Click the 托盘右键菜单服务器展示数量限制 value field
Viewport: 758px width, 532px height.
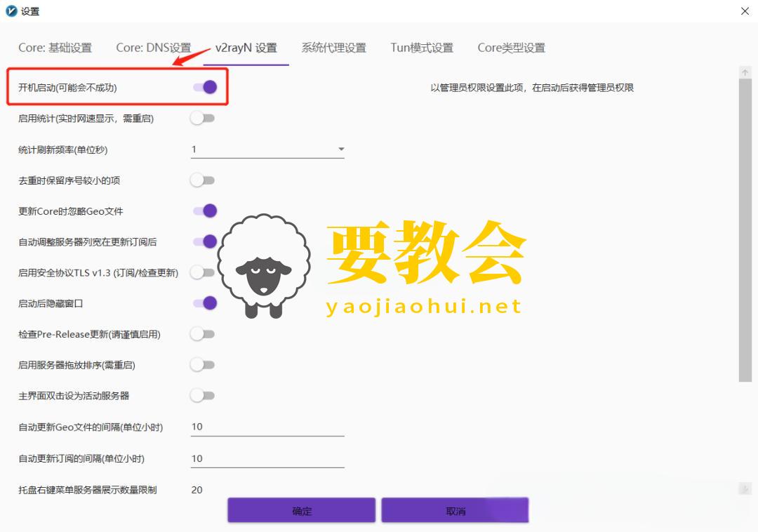point(267,490)
